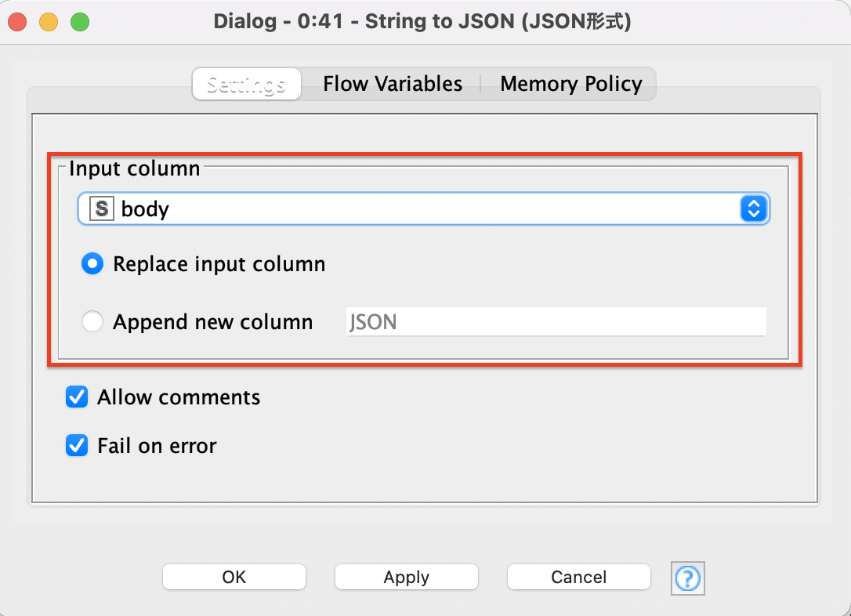Go to the Memory Policy tab

570,85
